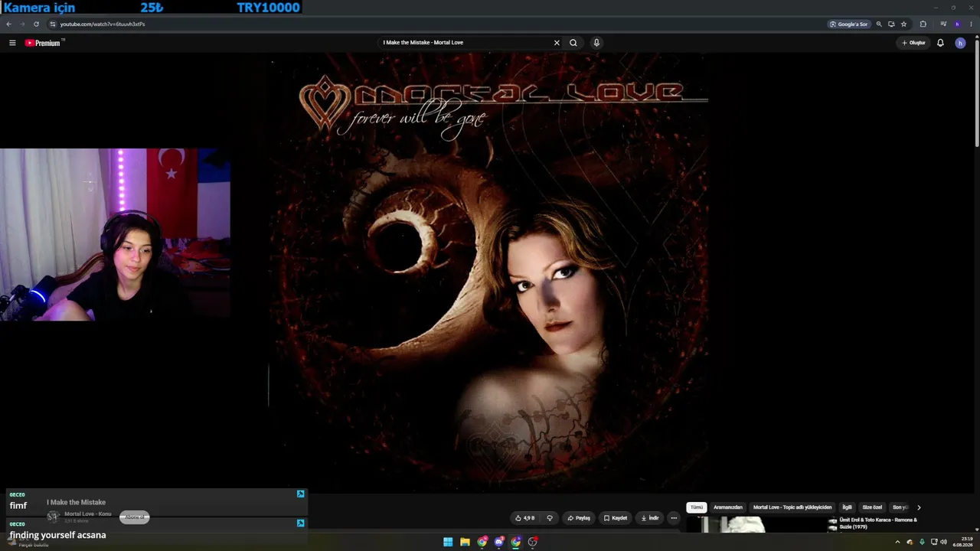Open File Explorer from the taskbar
The width and height of the screenshot is (980, 551).
click(x=465, y=542)
